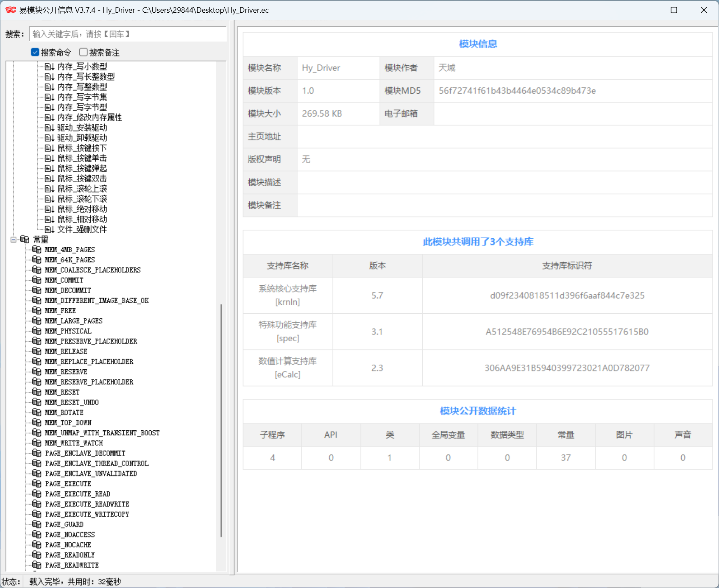Select tree item MEM_RESERVE_PLACEHOLDER
Viewport: 719px width, 588px height.
tap(89, 382)
